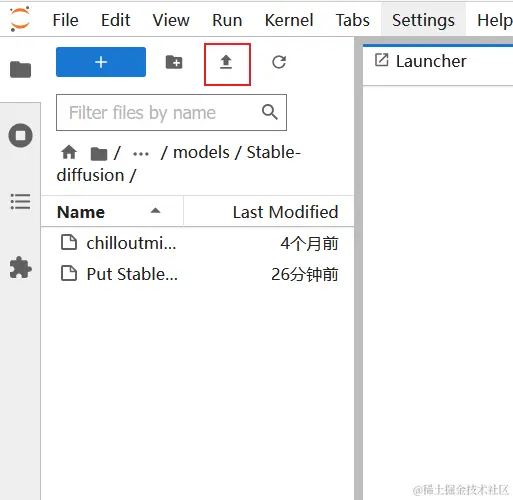Open the Table of Contents sidebar tab

tap(20, 202)
